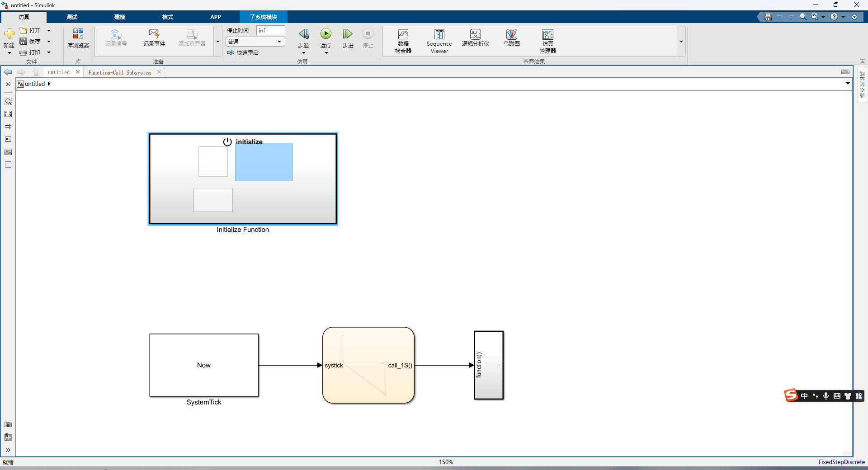Select the Function-Call Subsystem model tab
868x470 pixels.
pos(119,72)
